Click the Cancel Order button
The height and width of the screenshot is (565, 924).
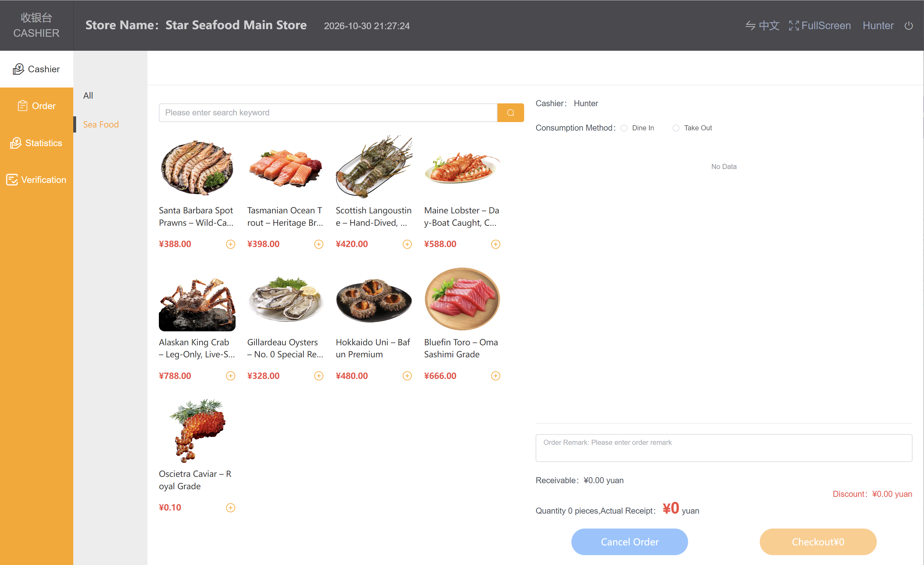[x=629, y=542]
